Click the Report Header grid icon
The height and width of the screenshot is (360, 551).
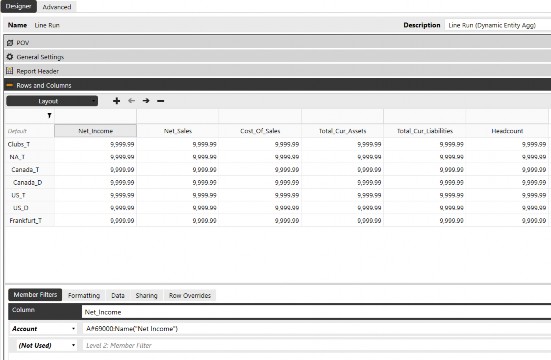point(10,71)
